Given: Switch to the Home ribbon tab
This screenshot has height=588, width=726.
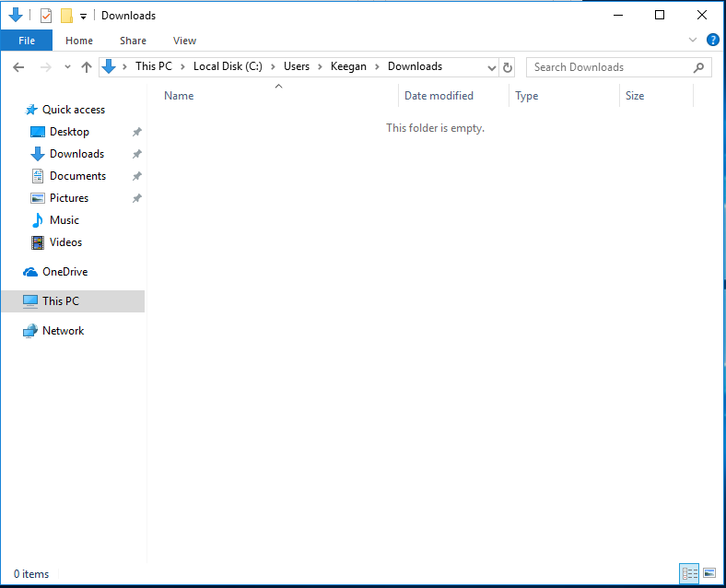Looking at the screenshot, I should coord(79,41).
